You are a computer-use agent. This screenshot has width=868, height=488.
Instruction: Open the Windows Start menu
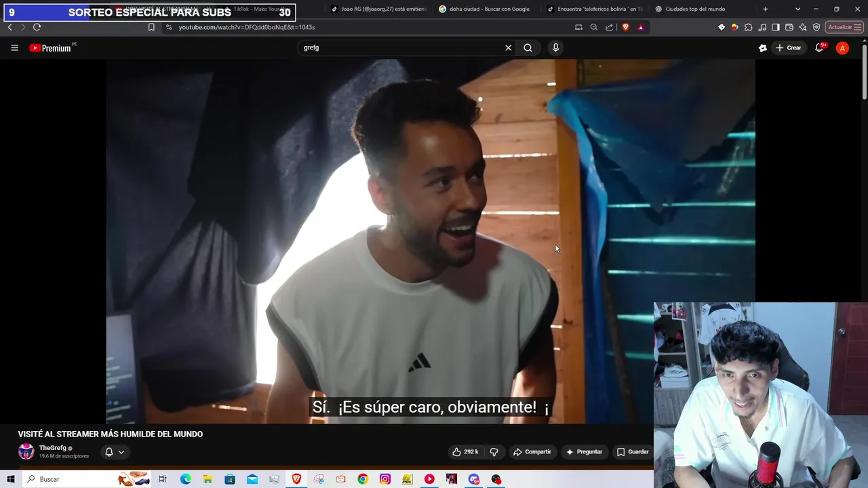[10, 479]
